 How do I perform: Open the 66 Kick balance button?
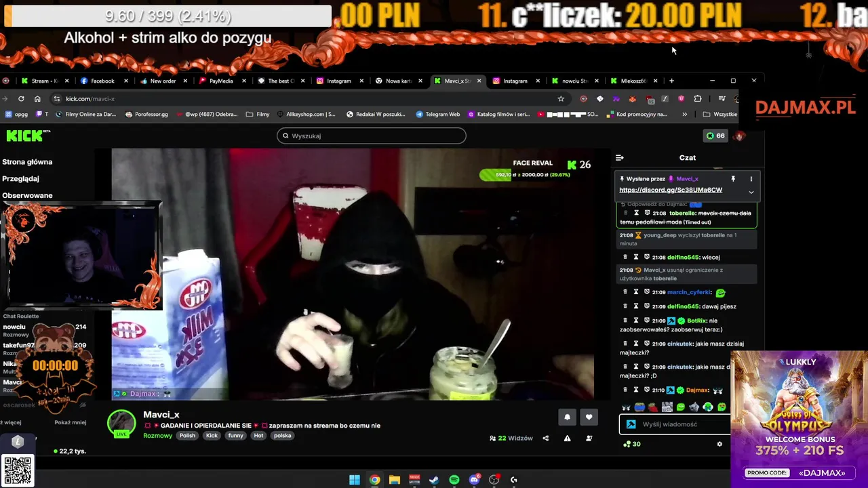715,136
